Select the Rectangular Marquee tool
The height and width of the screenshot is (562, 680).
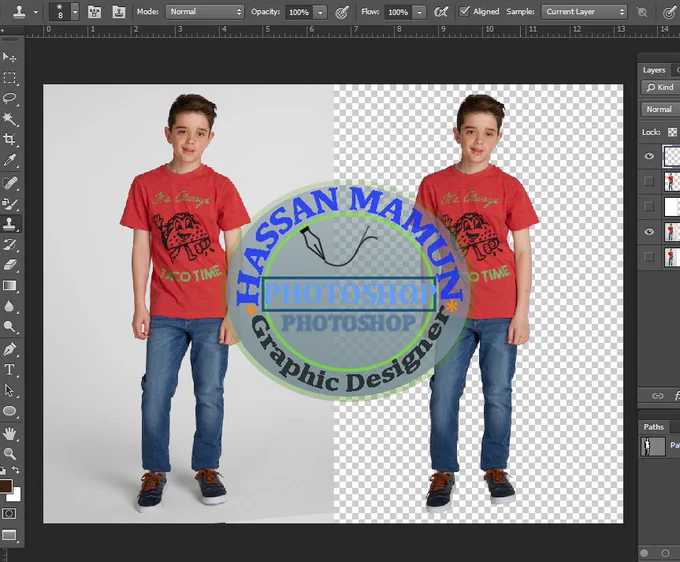(10, 78)
